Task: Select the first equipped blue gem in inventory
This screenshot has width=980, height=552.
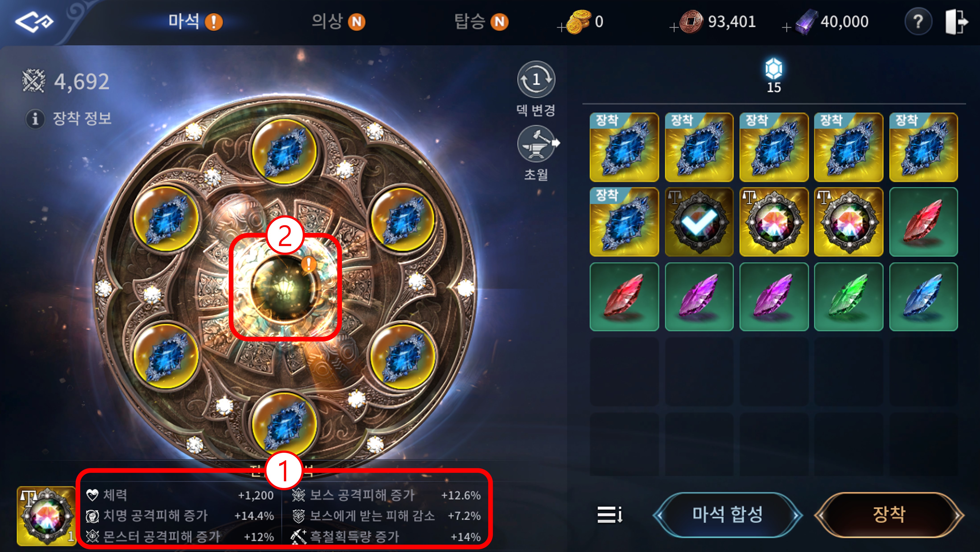Action: (x=624, y=147)
